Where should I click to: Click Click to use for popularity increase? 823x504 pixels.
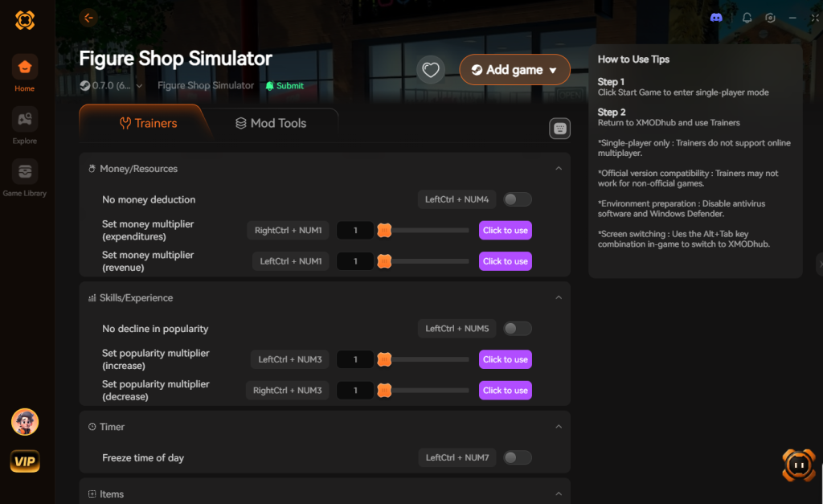[505, 359]
